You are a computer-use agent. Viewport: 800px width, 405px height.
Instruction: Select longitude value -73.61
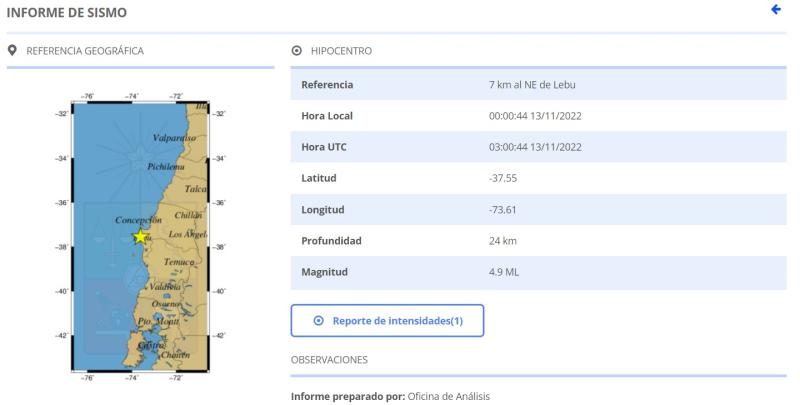503,210
